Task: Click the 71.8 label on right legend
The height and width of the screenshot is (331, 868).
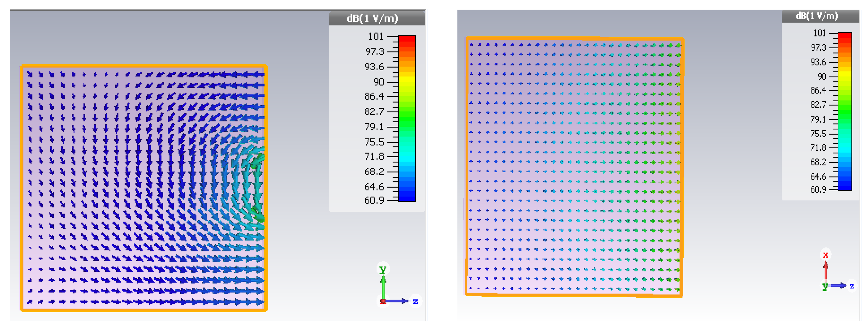Action: (818, 147)
